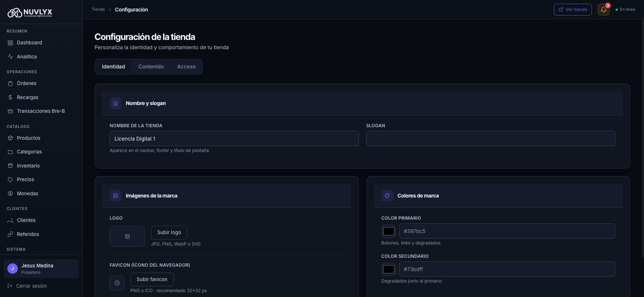
Task: Open the secondary color swatch picker
Action: [x=388, y=269]
